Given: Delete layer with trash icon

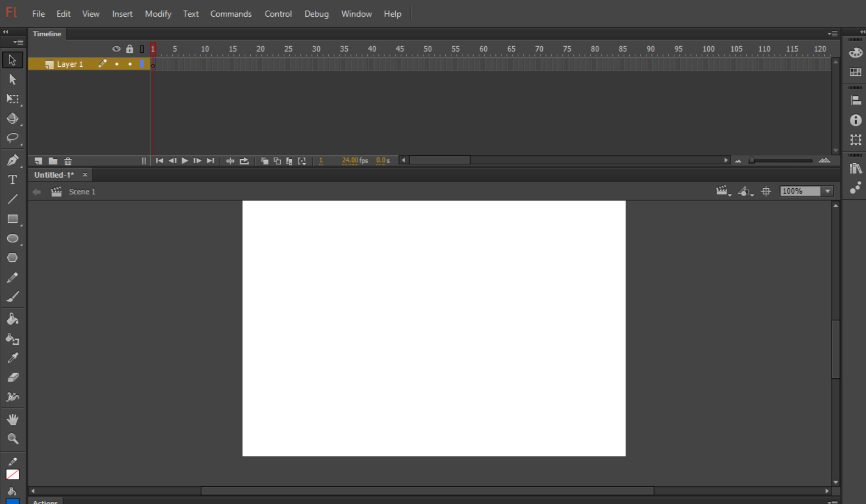Looking at the screenshot, I should (68, 161).
